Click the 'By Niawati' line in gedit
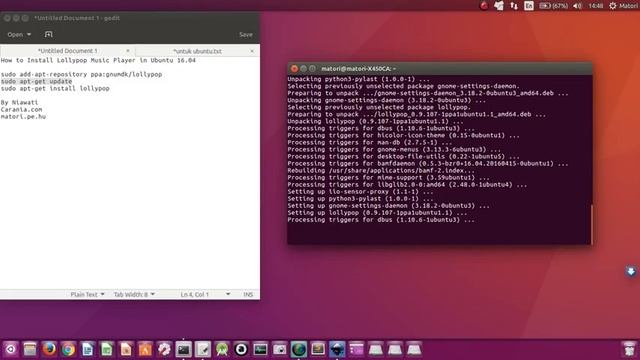The width and height of the screenshot is (640, 360). [19, 102]
